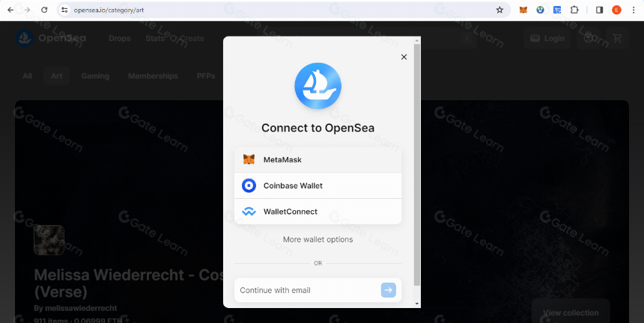
Task: Click the dialog scrollbar thumb
Action: [x=417, y=164]
